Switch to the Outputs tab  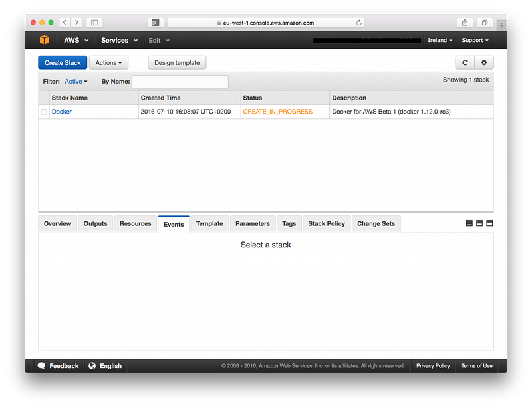(x=95, y=223)
